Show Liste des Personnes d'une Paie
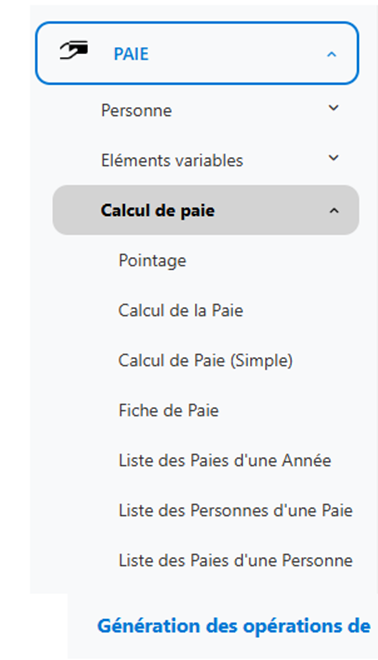This screenshot has width=378, height=660. tap(236, 510)
